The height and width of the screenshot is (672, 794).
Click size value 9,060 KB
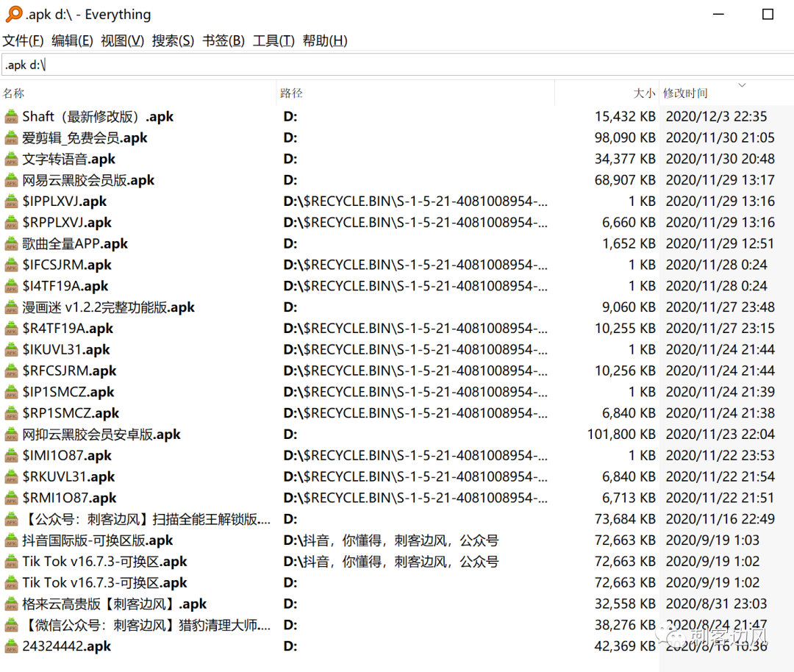pos(629,308)
